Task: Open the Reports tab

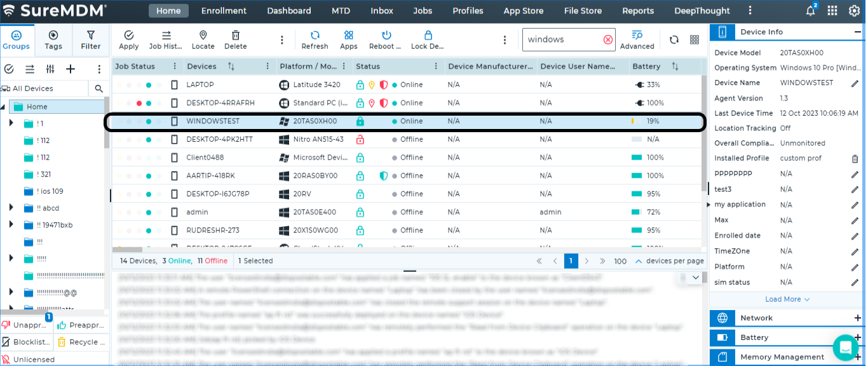Action: [638, 11]
